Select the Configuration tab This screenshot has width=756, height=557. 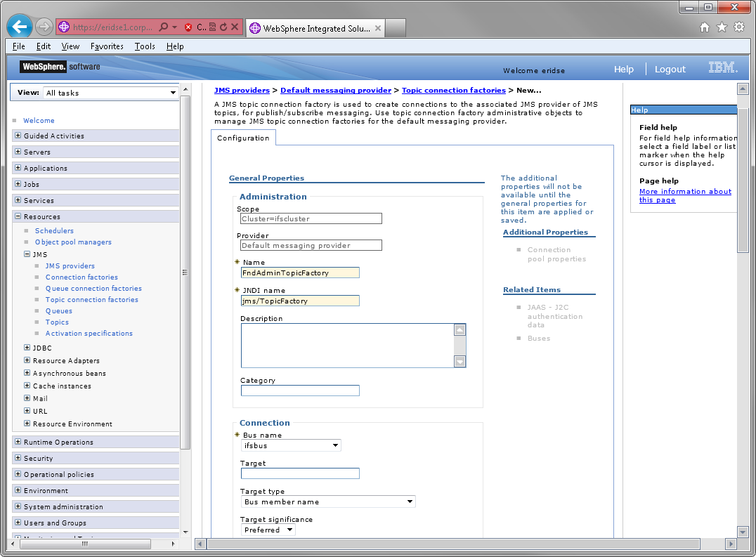point(243,138)
